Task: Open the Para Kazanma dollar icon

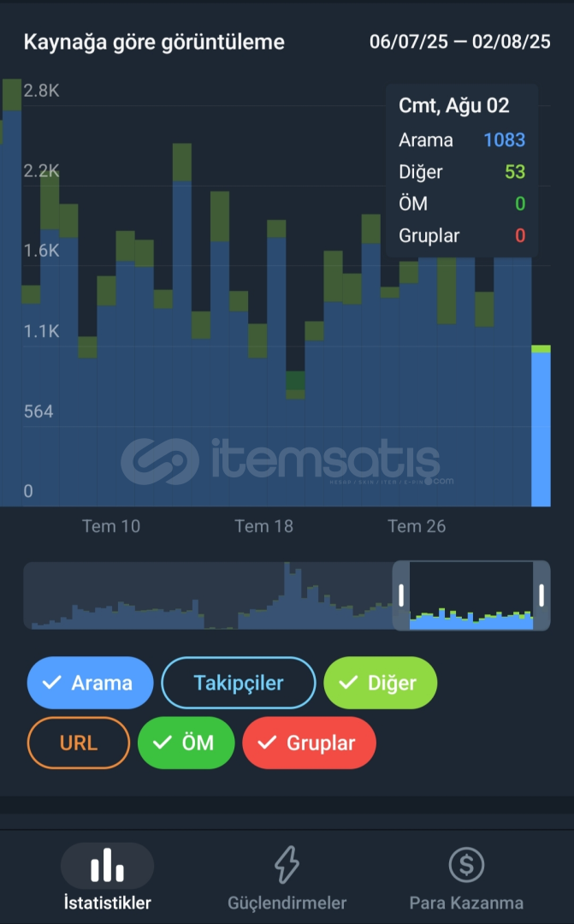Action: 466,865
